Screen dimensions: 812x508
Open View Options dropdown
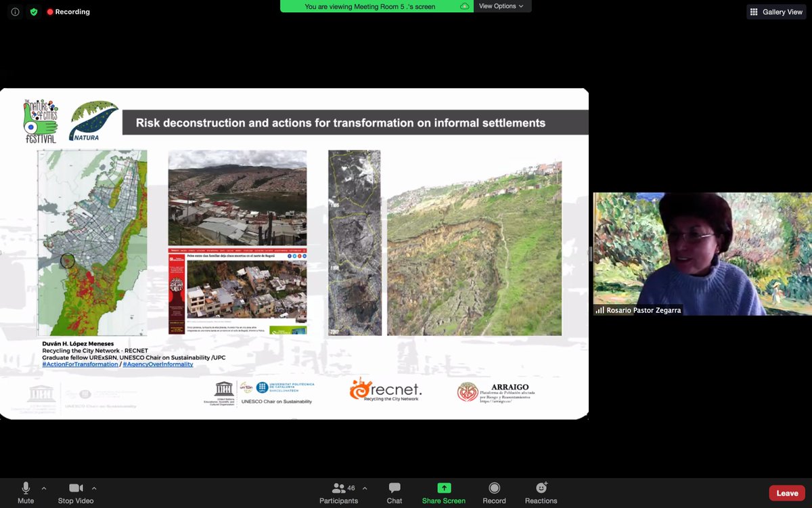click(x=502, y=6)
